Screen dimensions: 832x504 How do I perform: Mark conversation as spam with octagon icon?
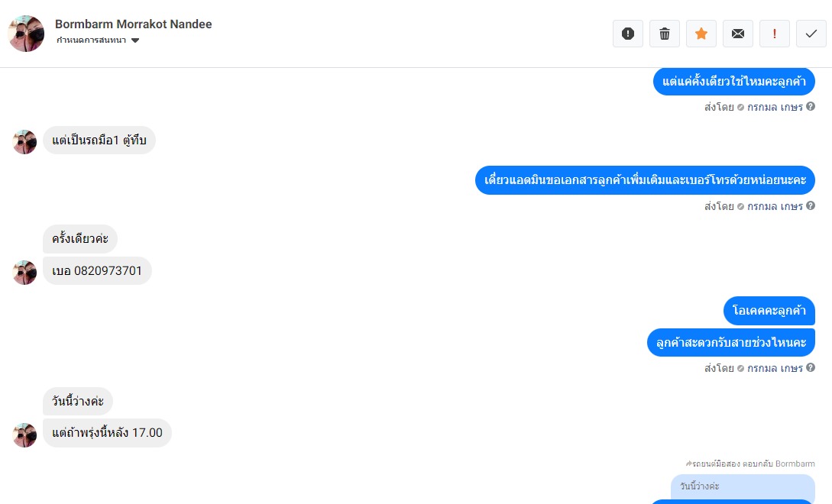[628, 34]
